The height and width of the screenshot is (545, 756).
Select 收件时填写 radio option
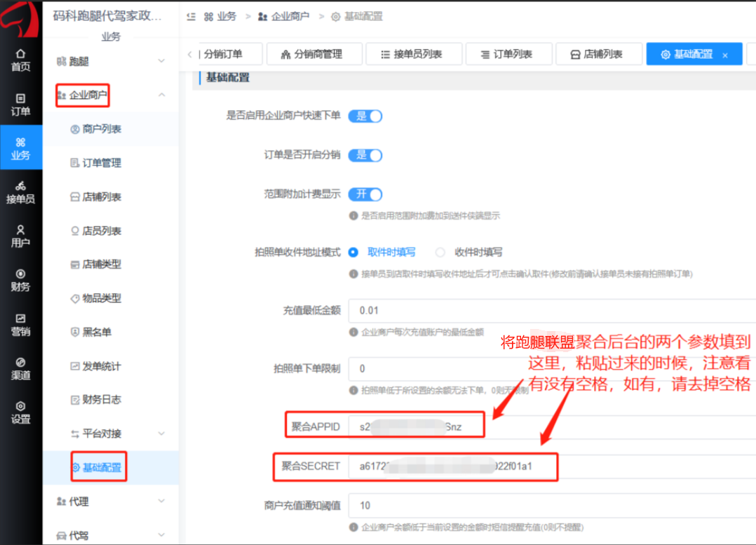440,253
